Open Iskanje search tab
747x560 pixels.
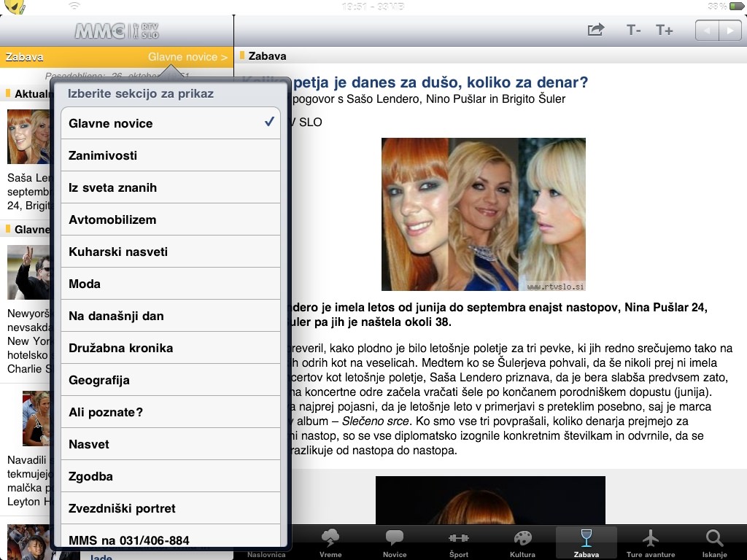pos(714,543)
